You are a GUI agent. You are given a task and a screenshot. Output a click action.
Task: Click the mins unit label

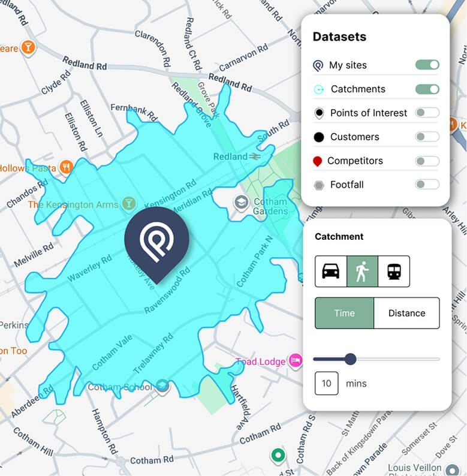pyautogui.click(x=356, y=384)
